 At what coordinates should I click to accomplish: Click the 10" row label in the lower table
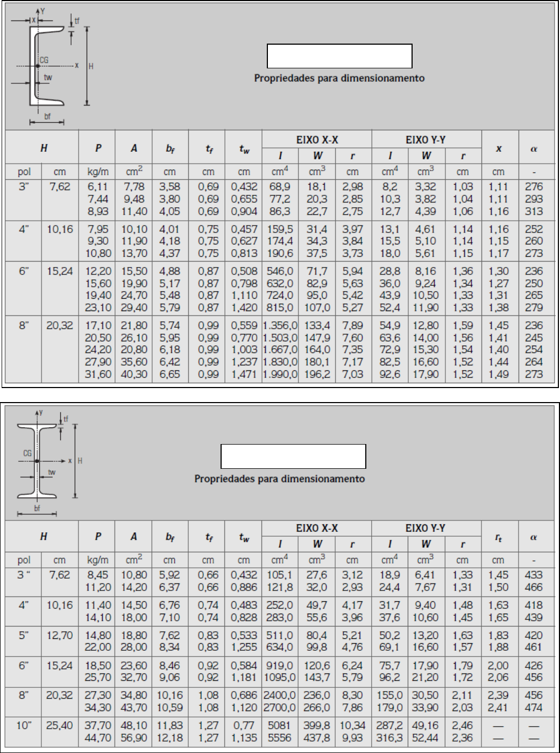coord(24,726)
